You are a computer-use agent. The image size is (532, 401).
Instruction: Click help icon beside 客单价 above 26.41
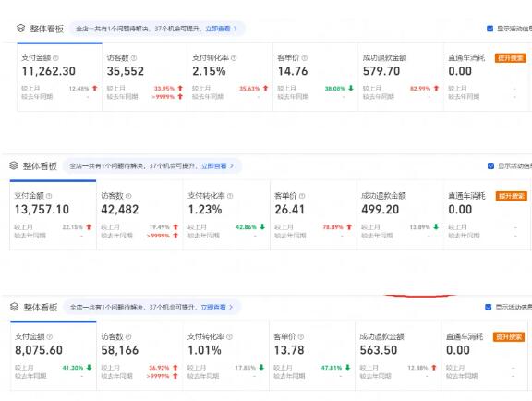point(302,196)
